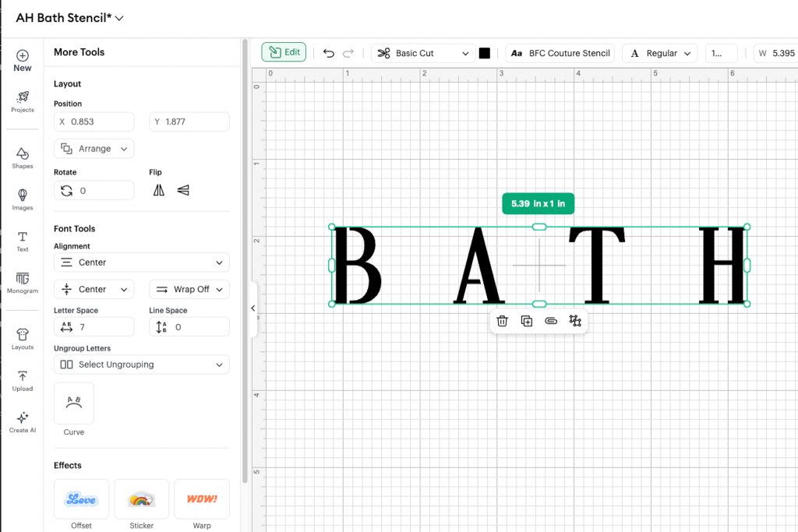The width and height of the screenshot is (798, 532).
Task: Click the Monogram sidebar icon
Action: (22, 284)
